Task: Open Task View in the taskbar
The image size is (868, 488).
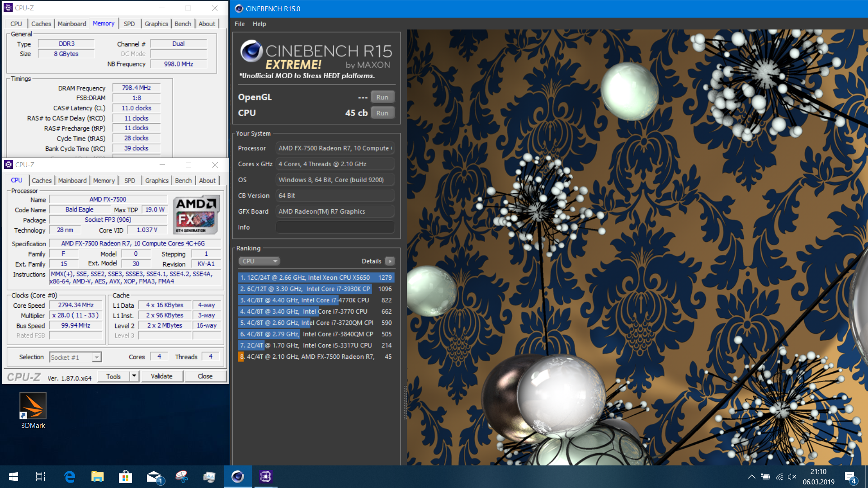Action: 41,477
